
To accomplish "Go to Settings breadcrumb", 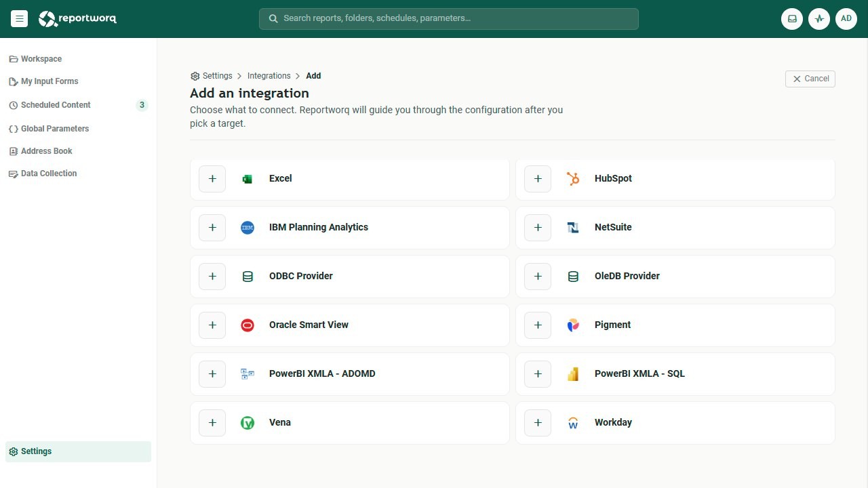I will [x=212, y=76].
